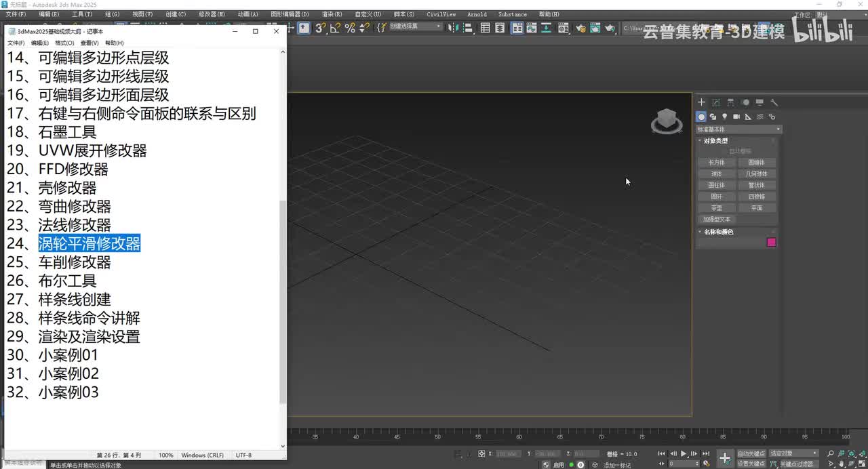The width and height of the screenshot is (868, 469).
Task: Toggle the Percent Snap tool
Action: [x=350, y=28]
